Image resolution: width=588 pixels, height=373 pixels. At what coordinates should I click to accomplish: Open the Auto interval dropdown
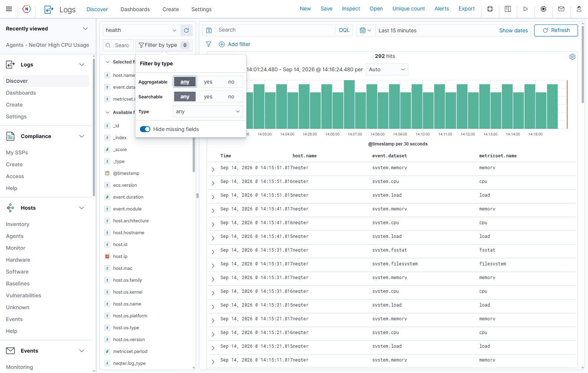pyautogui.click(x=387, y=69)
